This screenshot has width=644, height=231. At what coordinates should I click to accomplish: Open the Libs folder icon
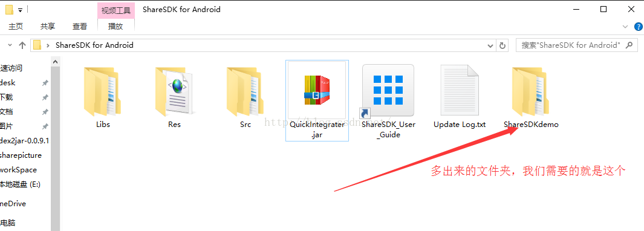point(102,92)
